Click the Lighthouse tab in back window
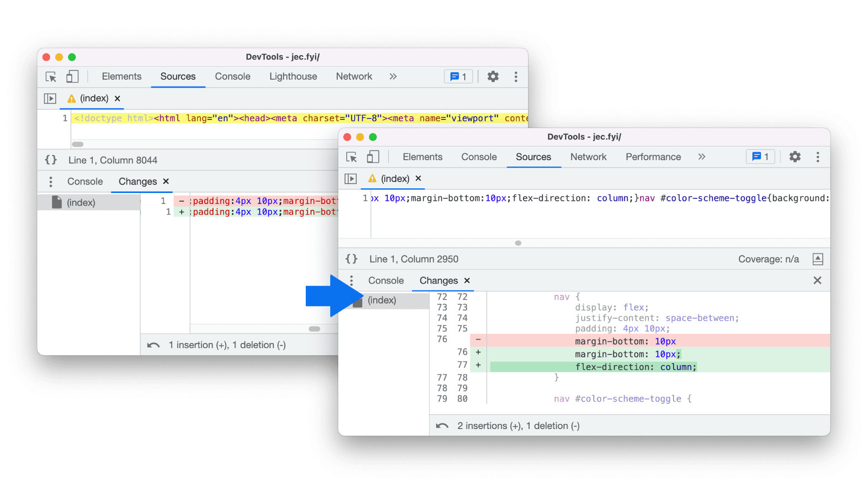The image size is (868, 488). (292, 76)
